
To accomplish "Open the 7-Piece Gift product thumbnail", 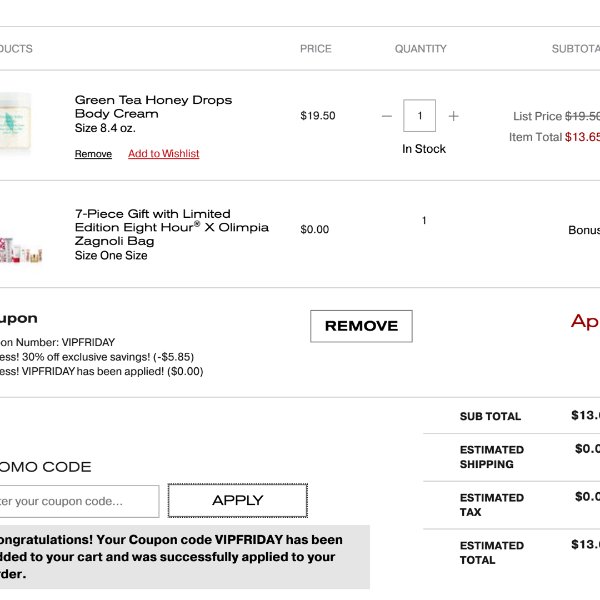I will pyautogui.click(x=21, y=250).
